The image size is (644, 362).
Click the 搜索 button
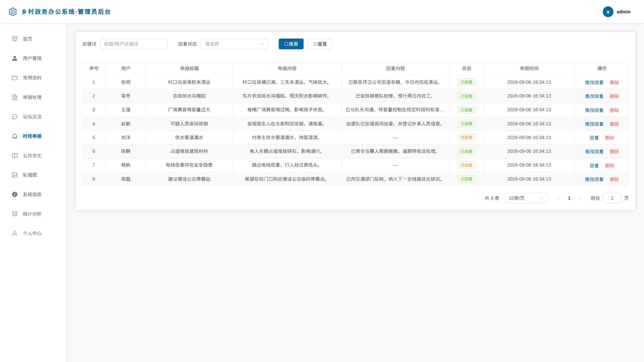tap(291, 44)
